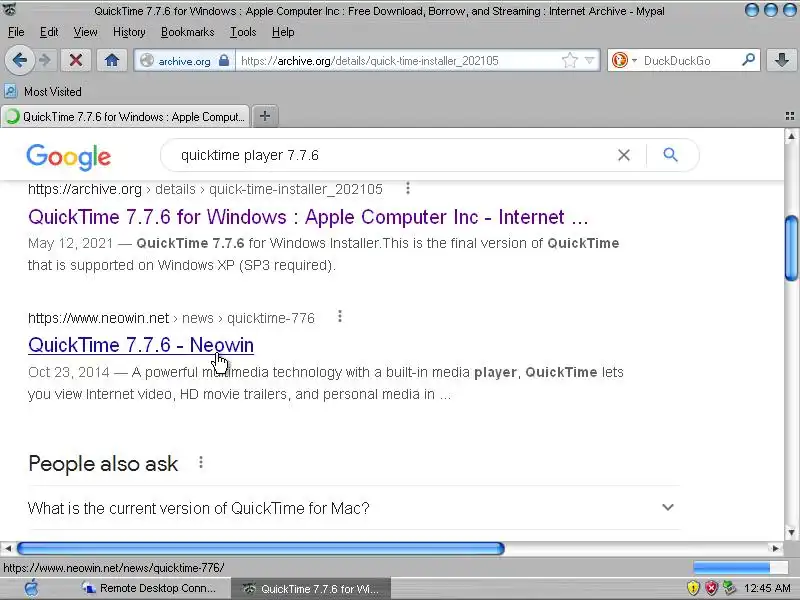Switch to Remote Desktop Connection taskbar item
800x600 pixels.
pyautogui.click(x=149, y=588)
